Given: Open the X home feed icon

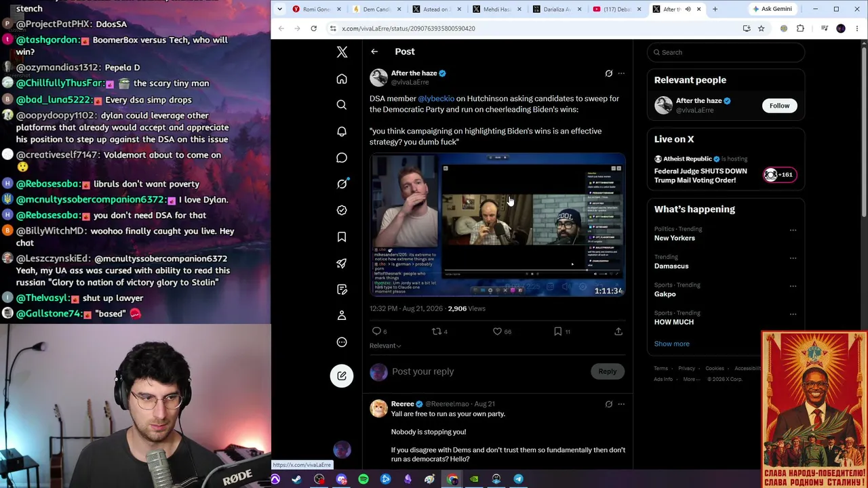Looking at the screenshot, I should pyautogui.click(x=342, y=79).
